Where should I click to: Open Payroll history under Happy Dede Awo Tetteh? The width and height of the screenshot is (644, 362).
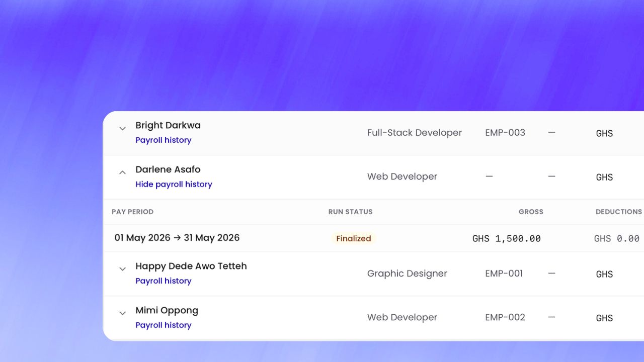(x=164, y=281)
